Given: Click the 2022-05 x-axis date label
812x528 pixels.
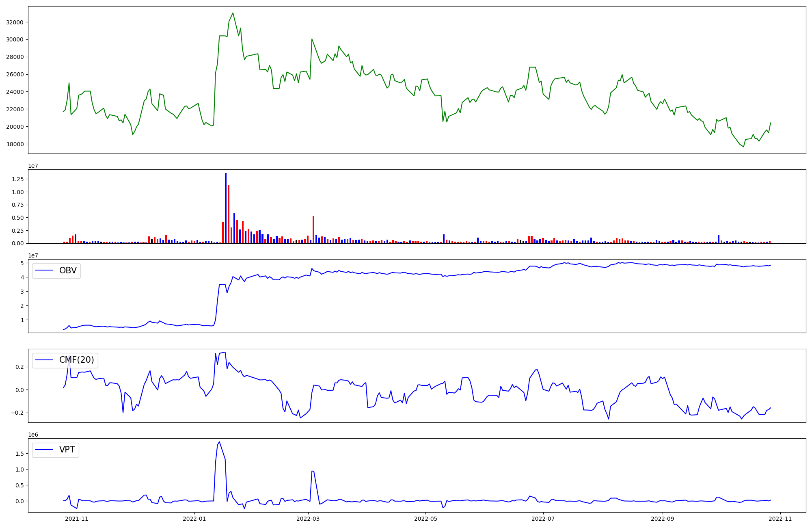Looking at the screenshot, I should point(426,518).
